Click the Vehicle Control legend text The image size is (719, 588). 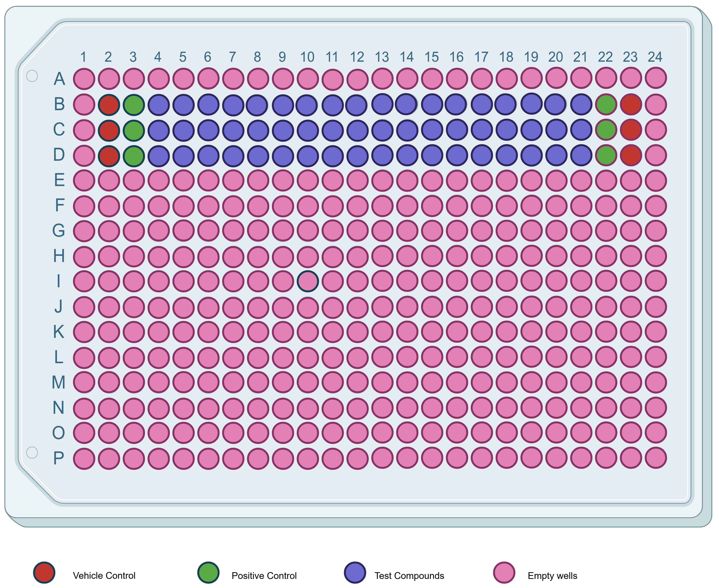pos(104,576)
